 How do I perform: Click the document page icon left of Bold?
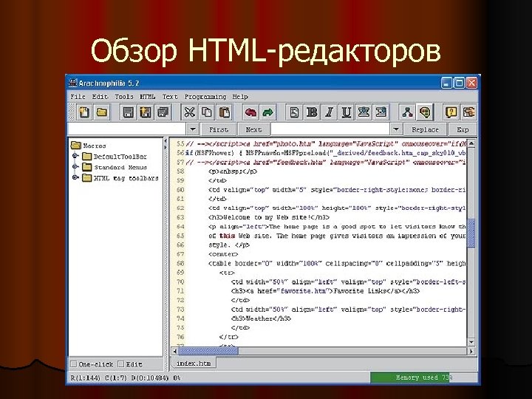pyautogui.click(x=294, y=112)
